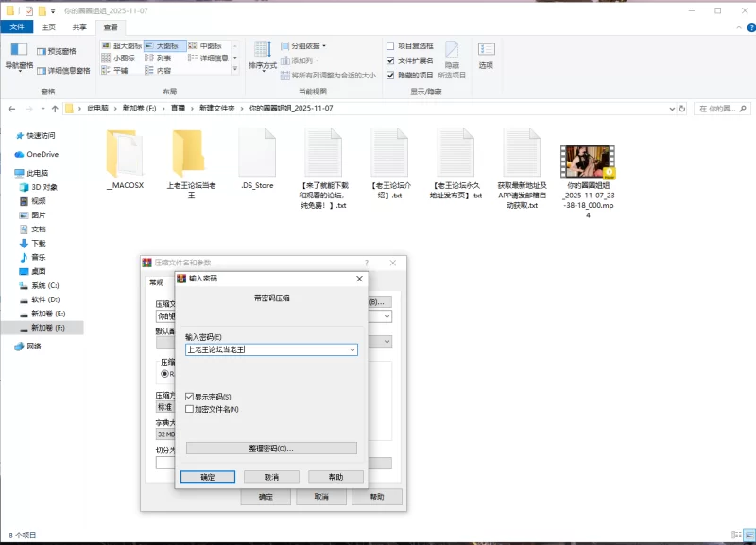Open OneDrive in the sidebar

click(x=37, y=154)
